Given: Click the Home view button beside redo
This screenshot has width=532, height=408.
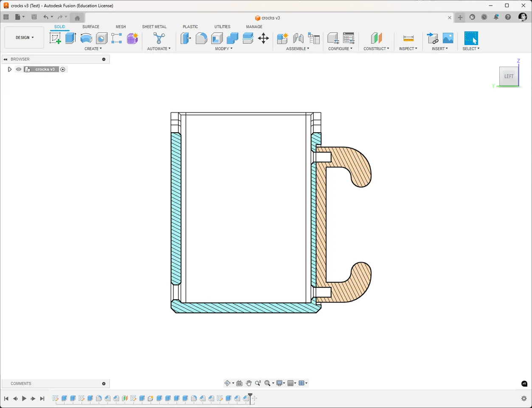Looking at the screenshot, I should click(x=77, y=17).
